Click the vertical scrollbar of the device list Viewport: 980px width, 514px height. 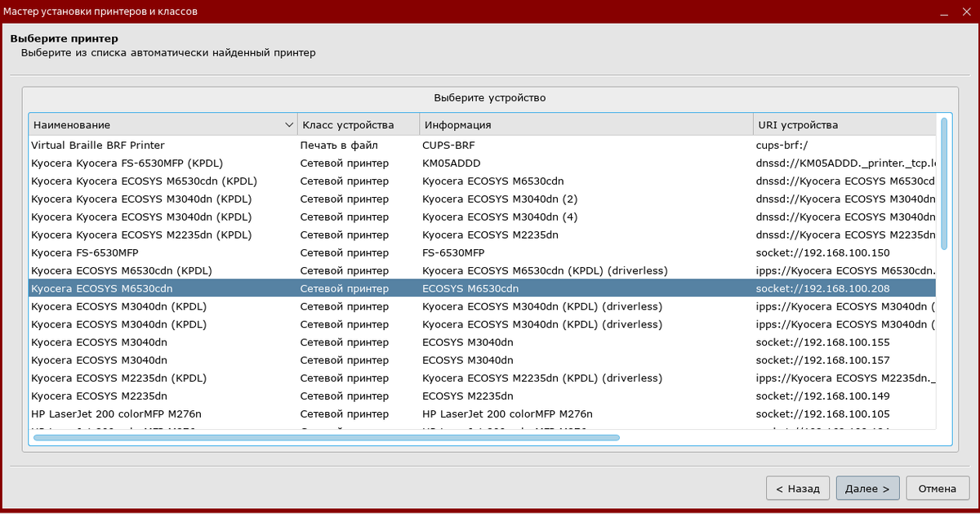(x=944, y=184)
